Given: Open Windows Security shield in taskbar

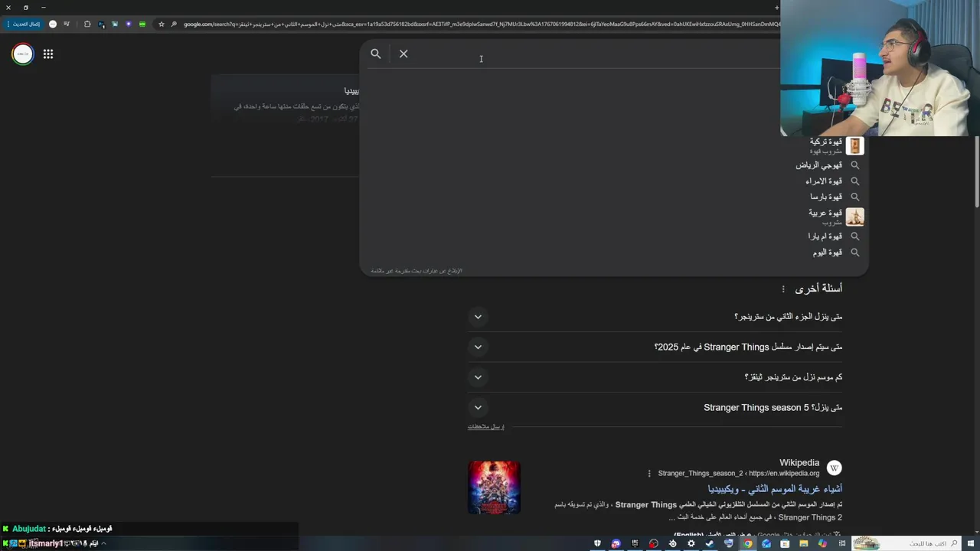Looking at the screenshot, I should [597, 543].
